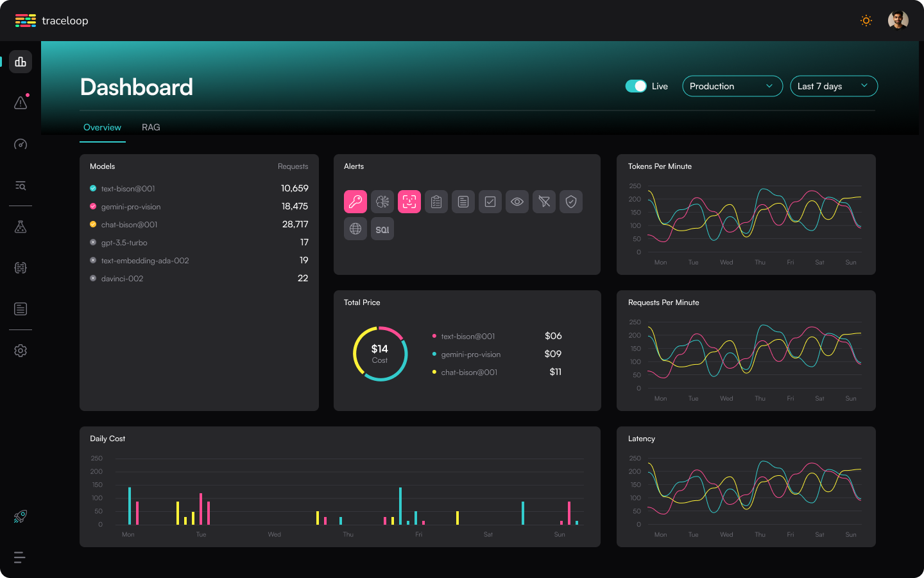Select the SQL alert icon
The width and height of the screenshot is (924, 578).
click(x=382, y=229)
